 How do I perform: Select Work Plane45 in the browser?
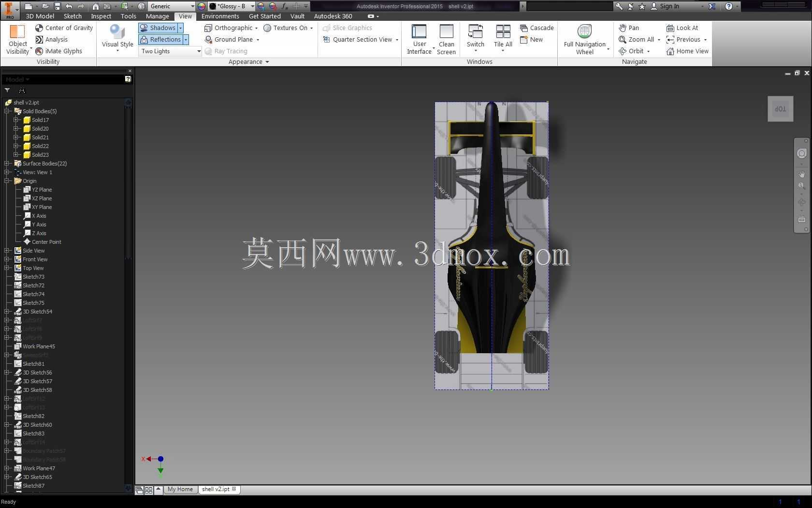[34, 346]
